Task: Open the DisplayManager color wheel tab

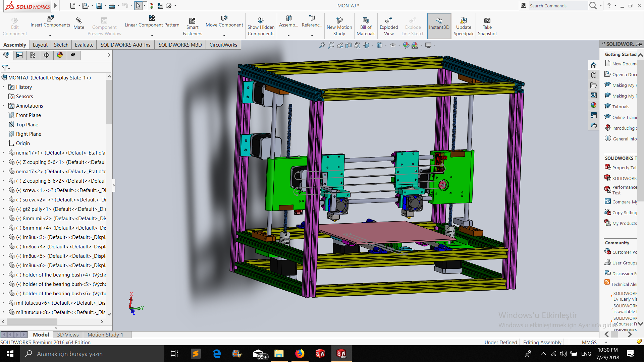Action: (60, 55)
